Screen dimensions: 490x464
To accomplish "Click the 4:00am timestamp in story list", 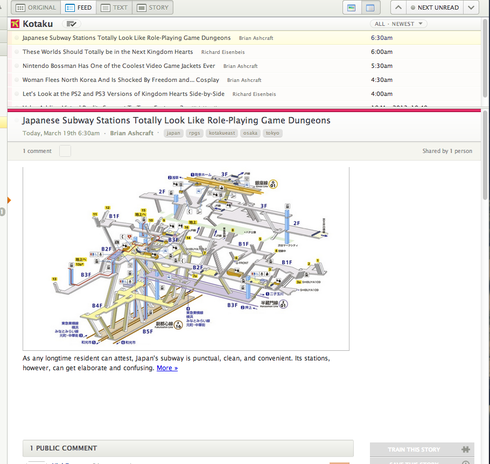I will click(x=382, y=94).
